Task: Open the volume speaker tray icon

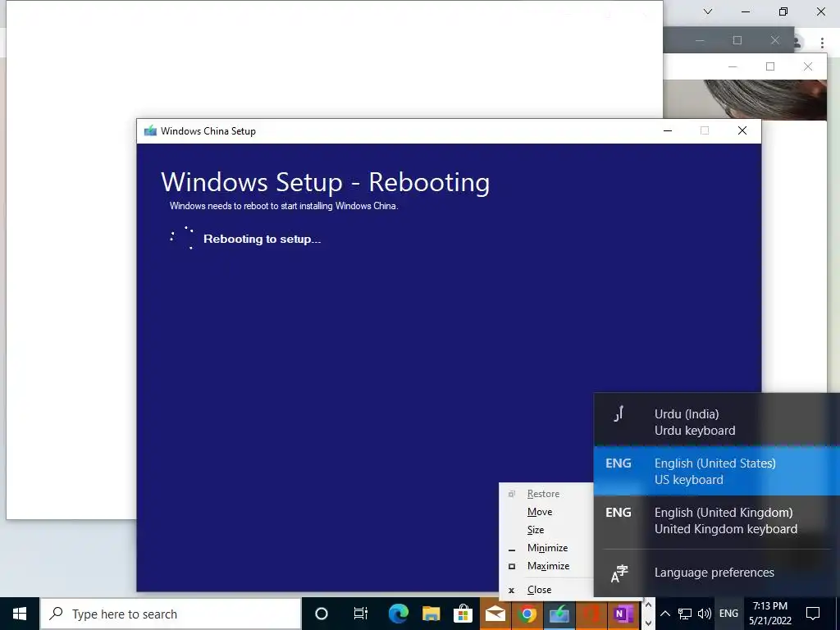Action: [x=705, y=614]
